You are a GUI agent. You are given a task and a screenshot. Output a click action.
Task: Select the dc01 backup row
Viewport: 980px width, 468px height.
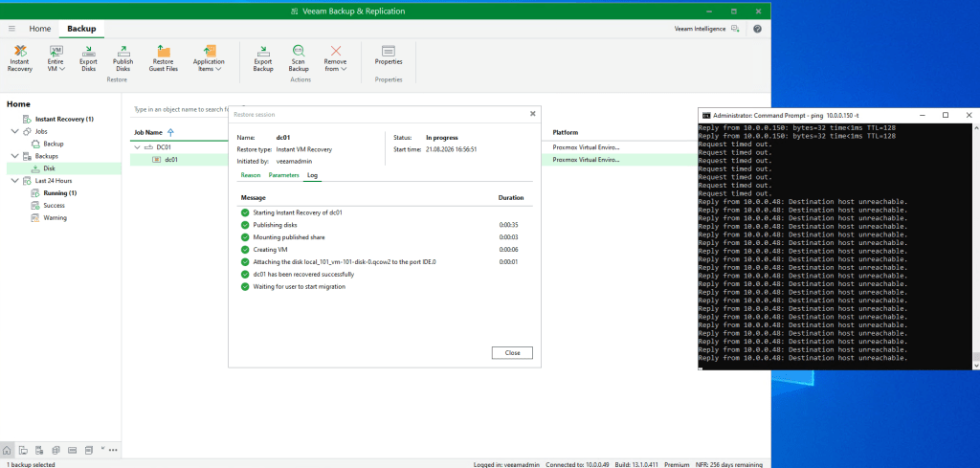tap(171, 160)
